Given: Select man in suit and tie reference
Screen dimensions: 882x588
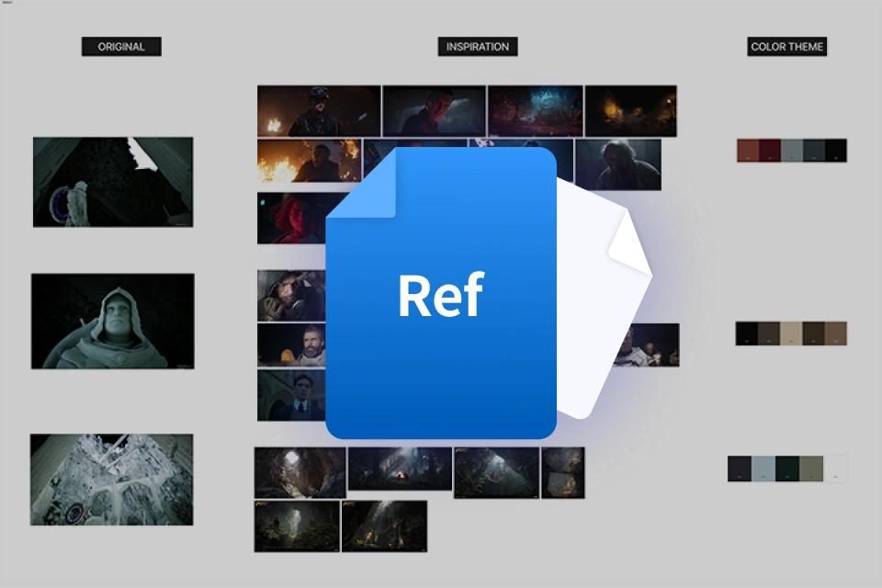Looking at the screenshot, I should click(x=291, y=396).
